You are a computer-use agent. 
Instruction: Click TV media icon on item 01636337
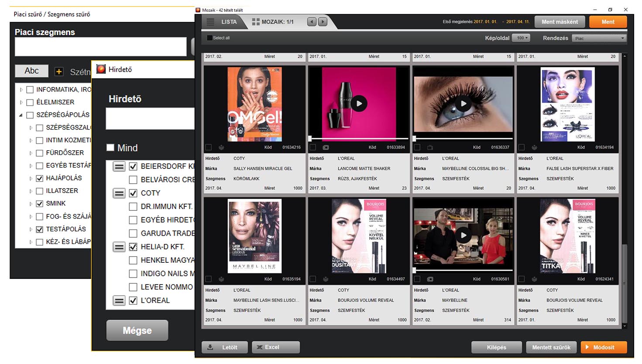[430, 148]
